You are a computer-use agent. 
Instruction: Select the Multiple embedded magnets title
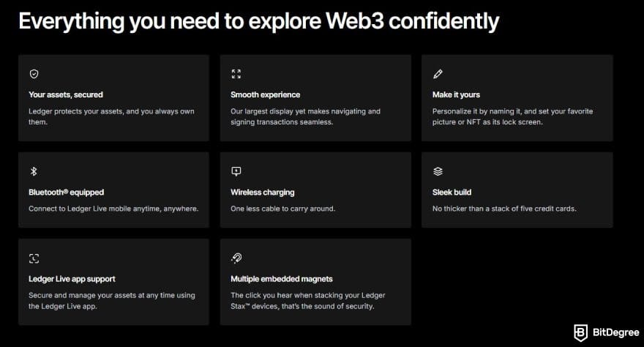pos(281,279)
